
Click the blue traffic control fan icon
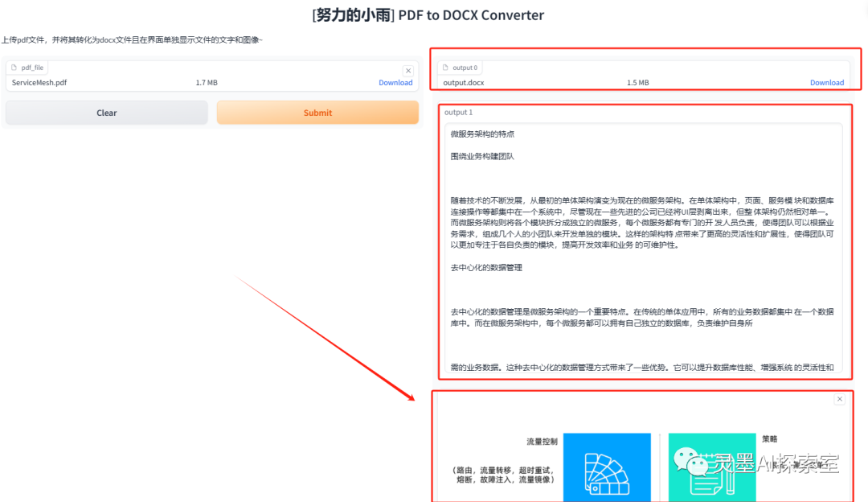(x=607, y=467)
